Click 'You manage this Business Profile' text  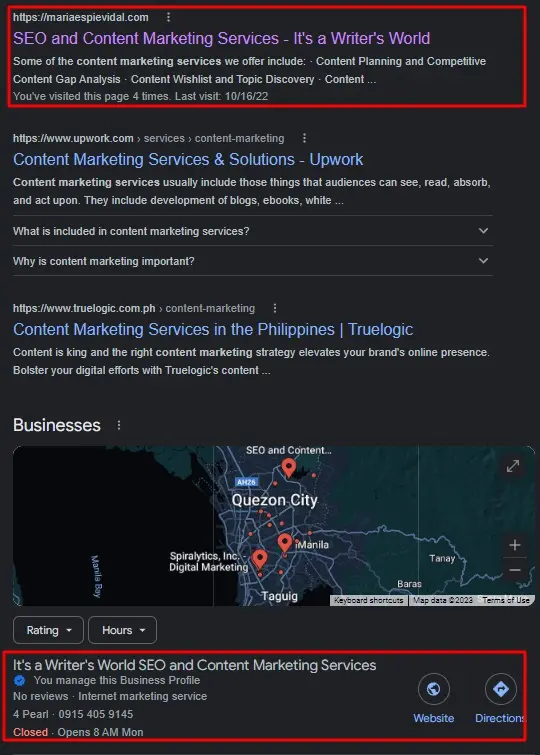pos(117,680)
